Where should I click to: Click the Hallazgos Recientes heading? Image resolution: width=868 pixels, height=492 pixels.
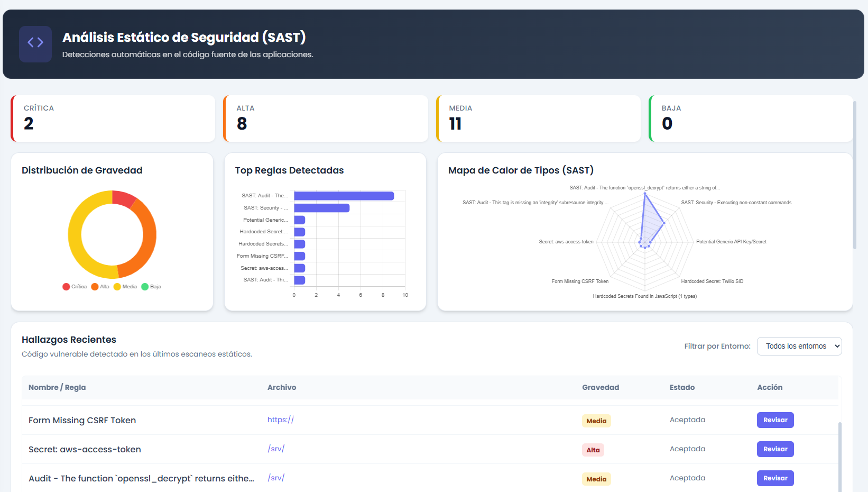[69, 340]
